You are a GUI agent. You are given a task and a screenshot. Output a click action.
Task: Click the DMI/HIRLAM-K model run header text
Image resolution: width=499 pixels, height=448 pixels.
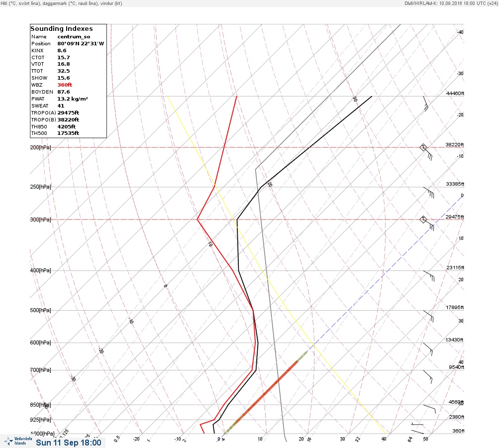(451, 3)
